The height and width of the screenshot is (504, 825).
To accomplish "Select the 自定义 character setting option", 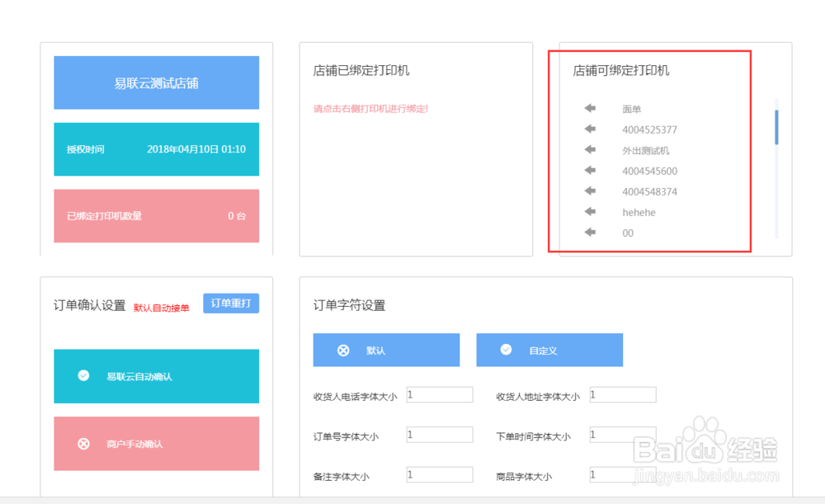I will tap(549, 349).
